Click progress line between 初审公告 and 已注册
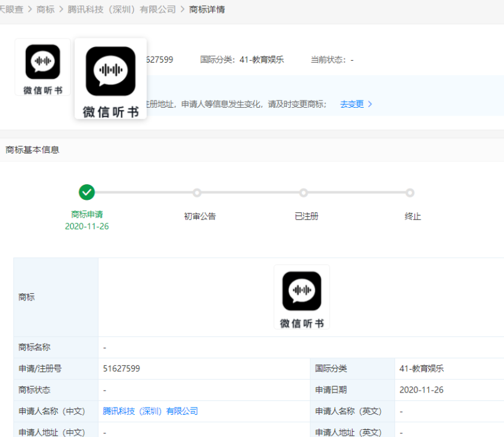The height and width of the screenshot is (437, 504). [250, 193]
